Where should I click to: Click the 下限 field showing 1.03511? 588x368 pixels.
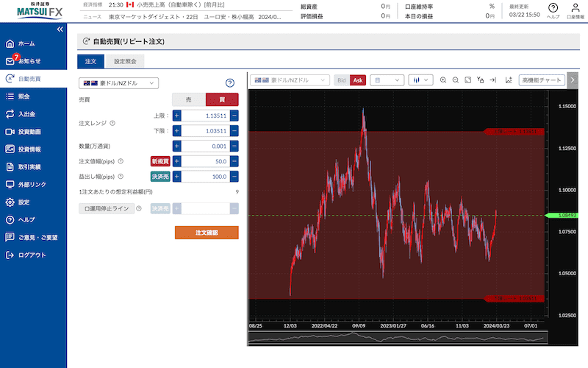(206, 131)
